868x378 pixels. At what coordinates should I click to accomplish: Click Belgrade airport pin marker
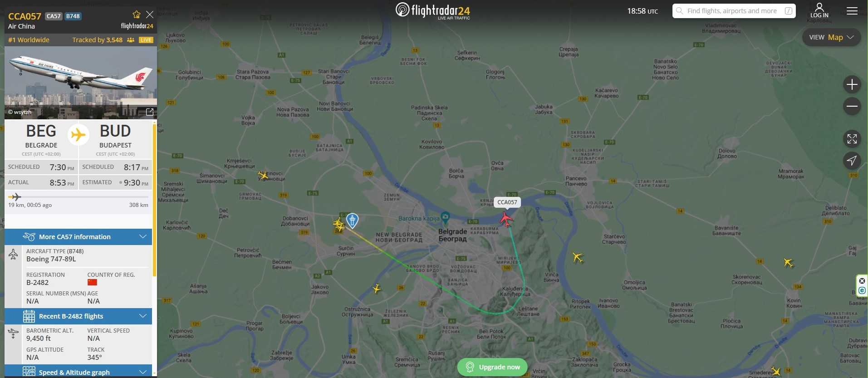point(352,221)
